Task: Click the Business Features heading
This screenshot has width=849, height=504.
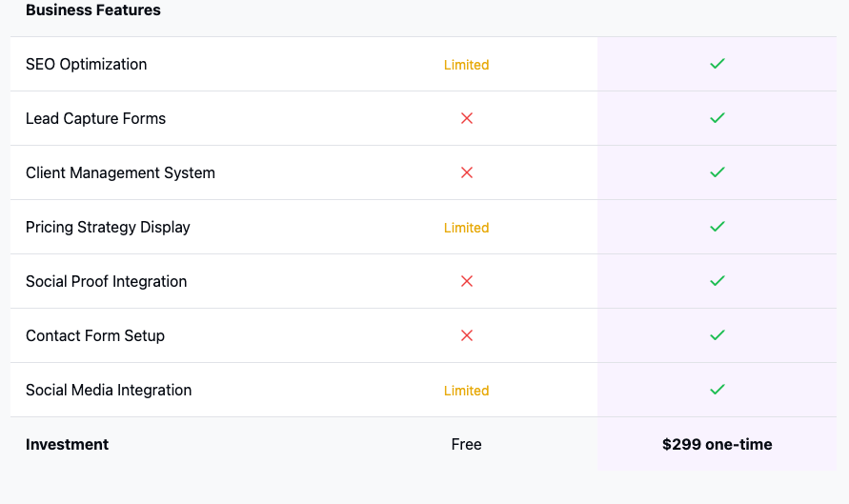Action: click(93, 10)
